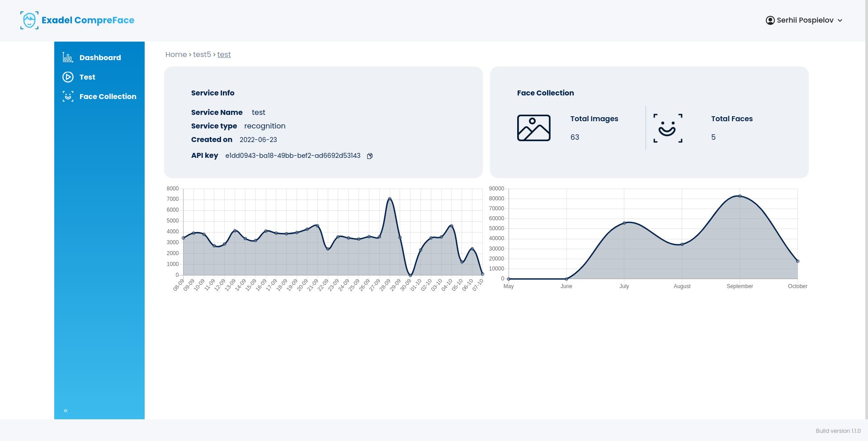Open Face Collection via its face icon

coord(67,96)
